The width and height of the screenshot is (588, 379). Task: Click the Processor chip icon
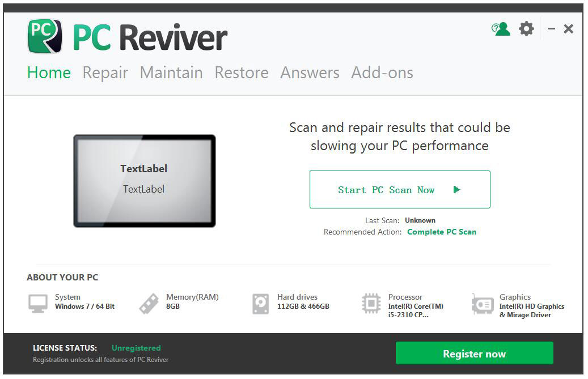click(371, 303)
